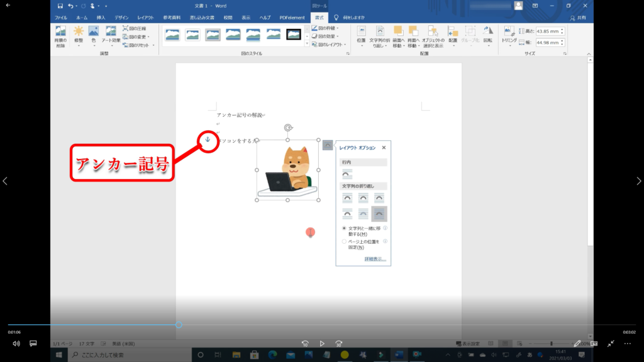
Task: Click the 詳細表示... link in layout options
Action: pyautogui.click(x=375, y=259)
